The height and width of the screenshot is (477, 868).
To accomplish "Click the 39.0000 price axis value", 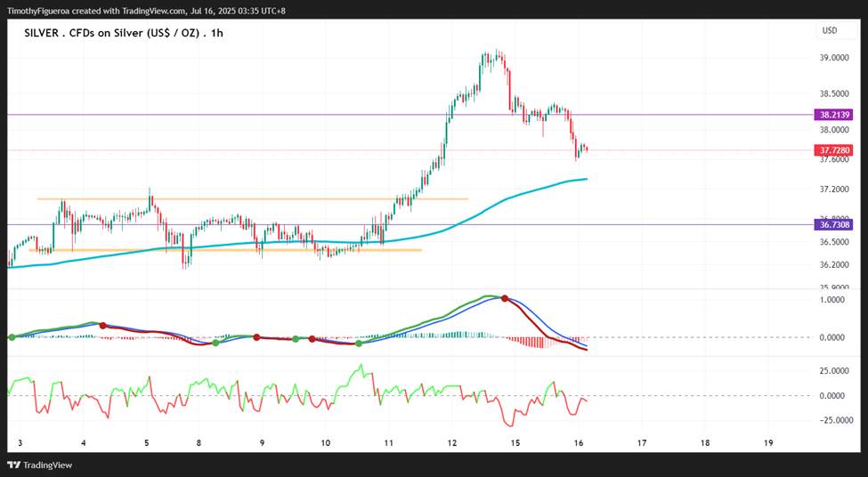I will point(832,58).
